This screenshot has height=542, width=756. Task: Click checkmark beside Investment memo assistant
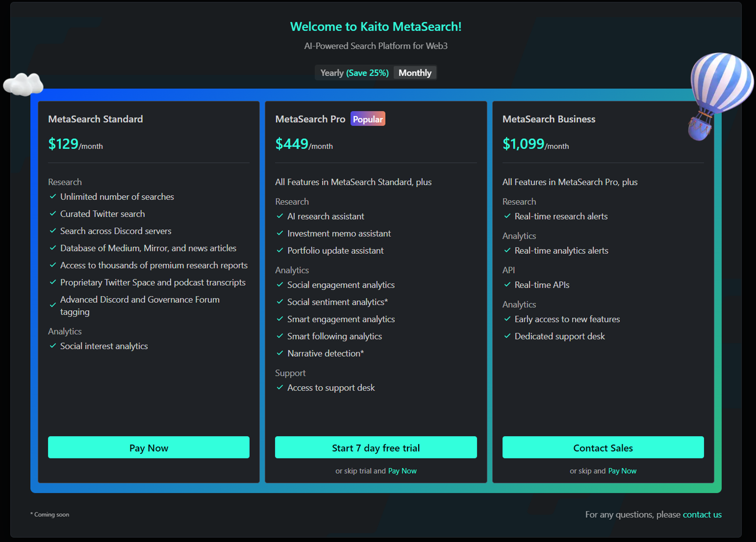(x=280, y=233)
